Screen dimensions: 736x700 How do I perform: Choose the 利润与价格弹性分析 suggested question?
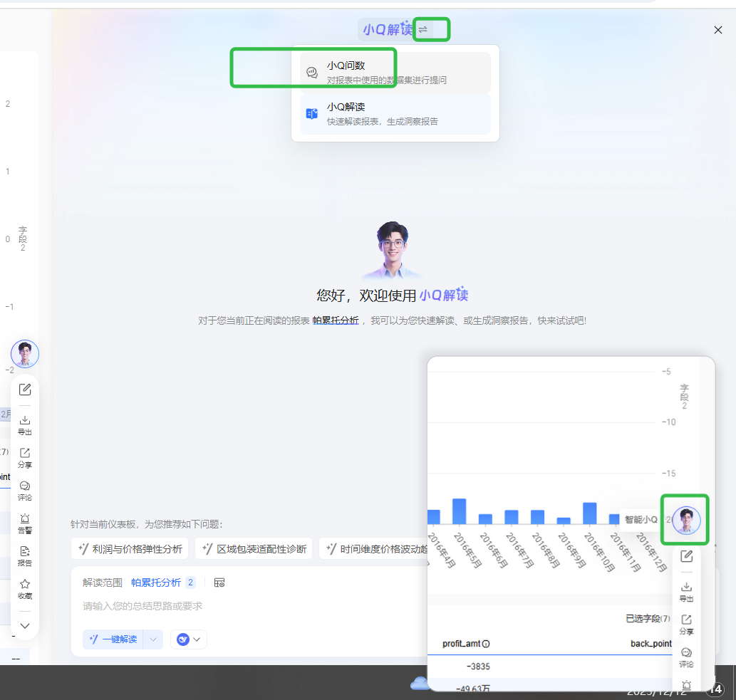point(130,549)
